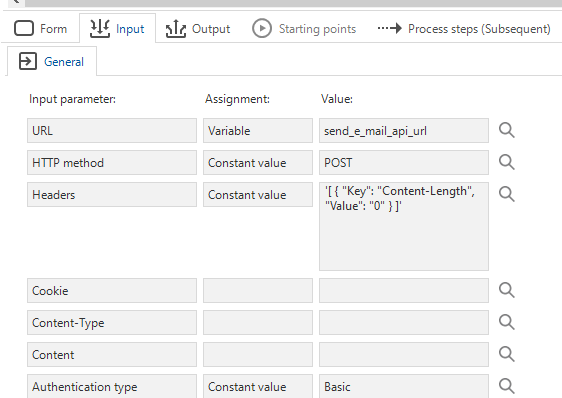Click the empty assignment field for Content-Type
Screen dimensions: 562x398
[x=258, y=322]
